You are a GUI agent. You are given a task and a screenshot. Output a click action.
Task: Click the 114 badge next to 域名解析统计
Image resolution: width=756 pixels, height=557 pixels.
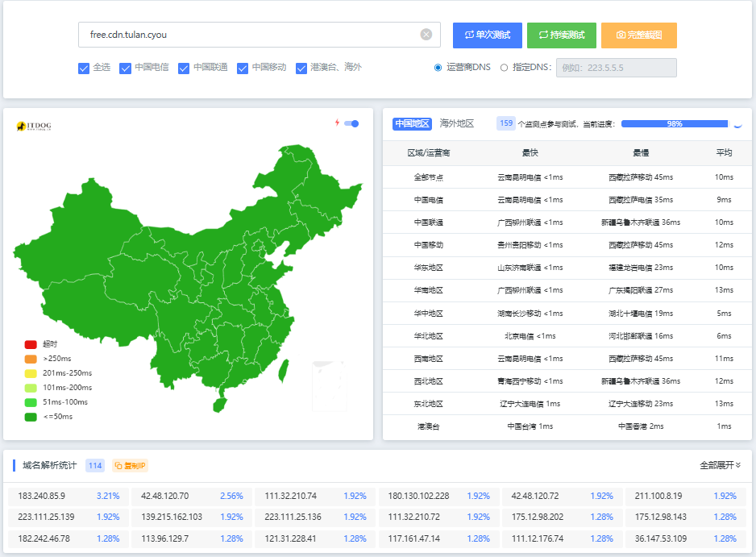point(95,465)
